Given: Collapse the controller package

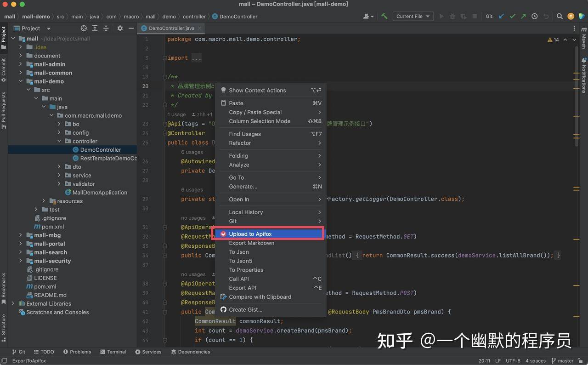Looking at the screenshot, I should [59, 141].
